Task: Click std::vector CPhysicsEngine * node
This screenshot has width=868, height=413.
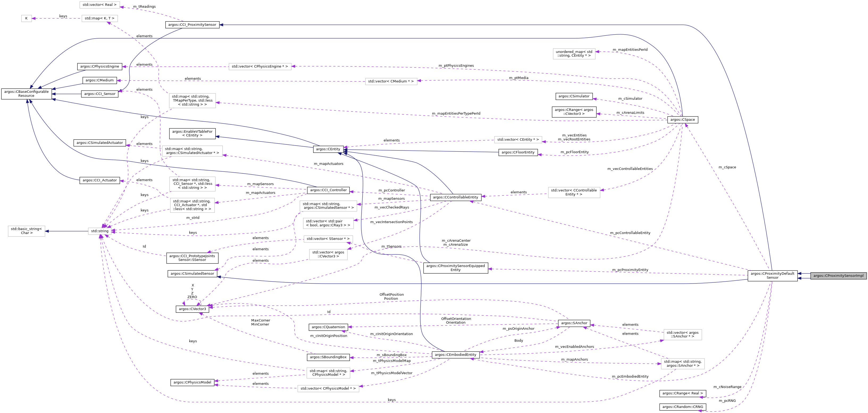Action: click(260, 66)
